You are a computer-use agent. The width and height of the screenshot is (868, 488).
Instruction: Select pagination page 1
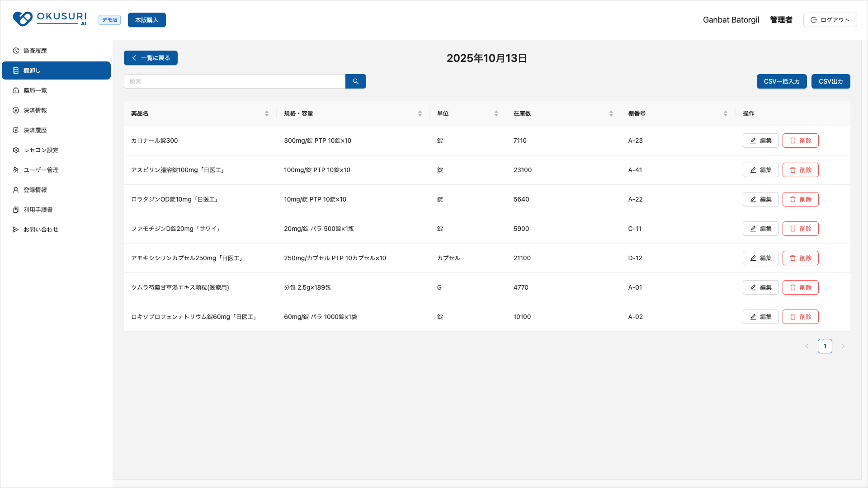pyautogui.click(x=825, y=346)
